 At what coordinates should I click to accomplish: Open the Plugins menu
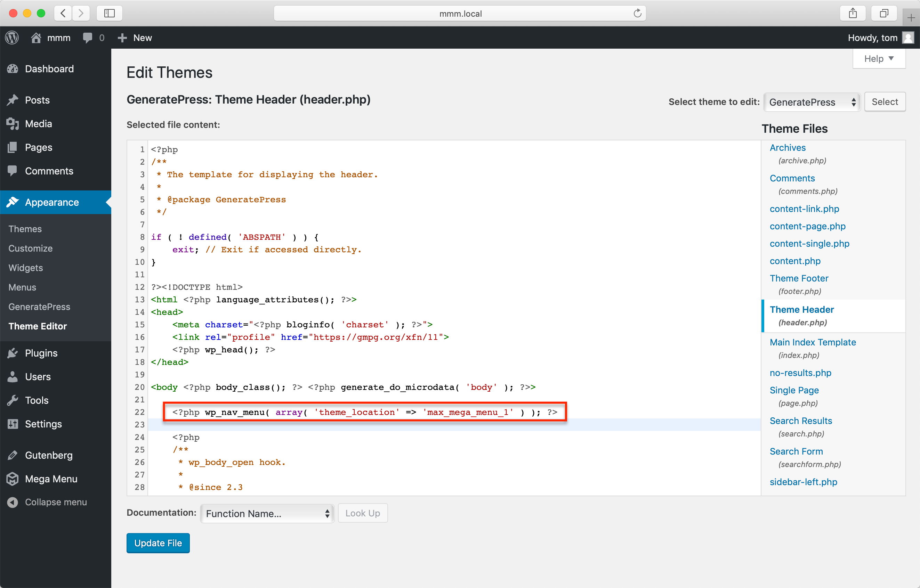click(41, 353)
